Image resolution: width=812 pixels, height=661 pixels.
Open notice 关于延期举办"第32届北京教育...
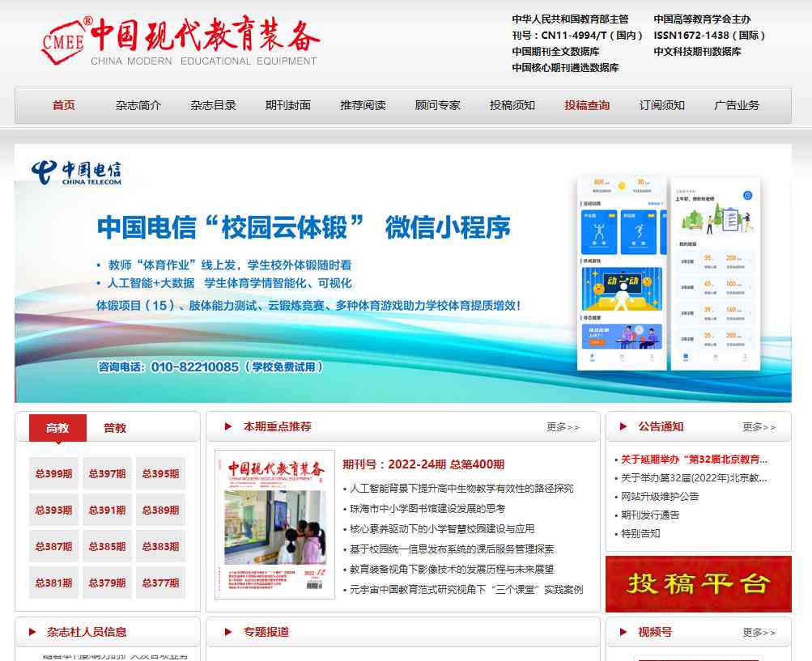pos(694,459)
